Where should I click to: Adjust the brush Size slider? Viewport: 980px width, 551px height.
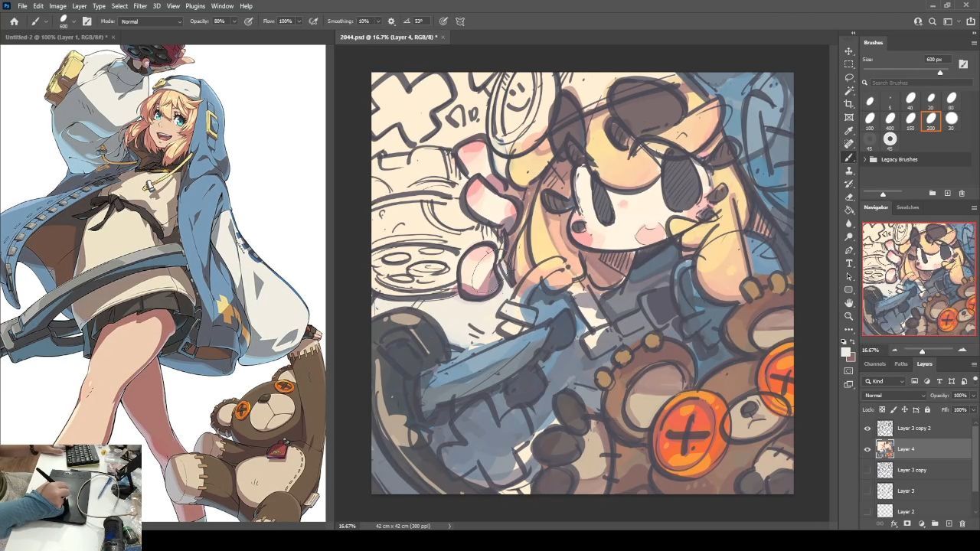click(x=940, y=73)
